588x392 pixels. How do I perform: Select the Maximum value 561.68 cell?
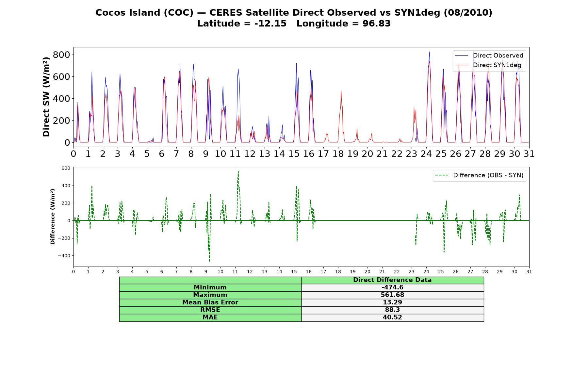tap(393, 295)
